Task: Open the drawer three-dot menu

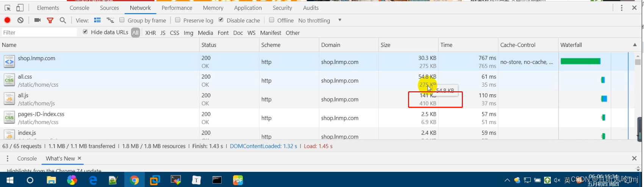Action: click(7, 158)
